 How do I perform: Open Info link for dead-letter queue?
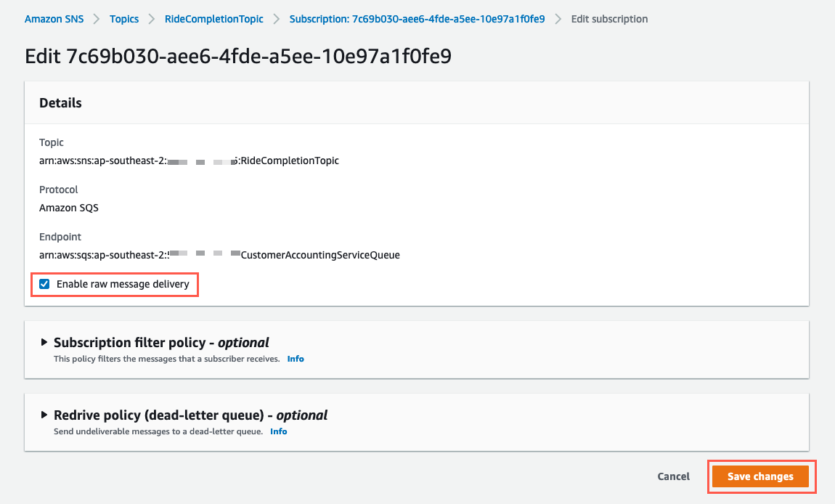279,431
